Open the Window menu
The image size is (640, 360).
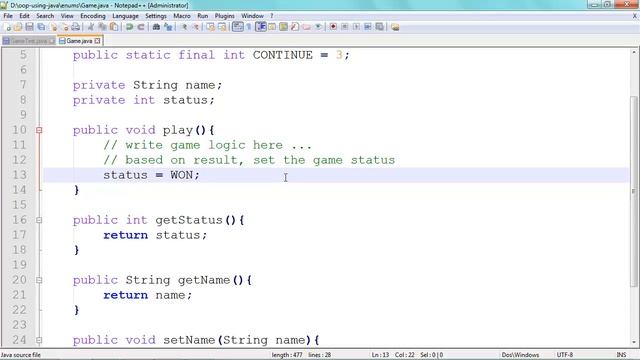coord(252,16)
